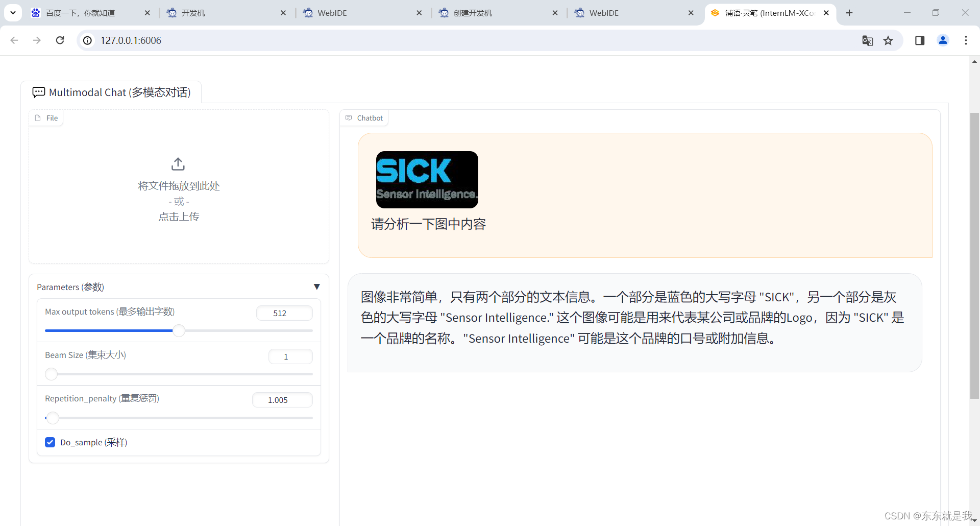The height and width of the screenshot is (526, 980).
Task: Bookmark this page with the star icon
Action: 888,40
